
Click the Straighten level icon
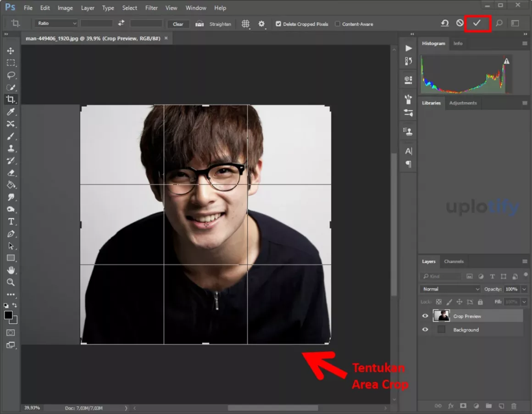coord(199,24)
